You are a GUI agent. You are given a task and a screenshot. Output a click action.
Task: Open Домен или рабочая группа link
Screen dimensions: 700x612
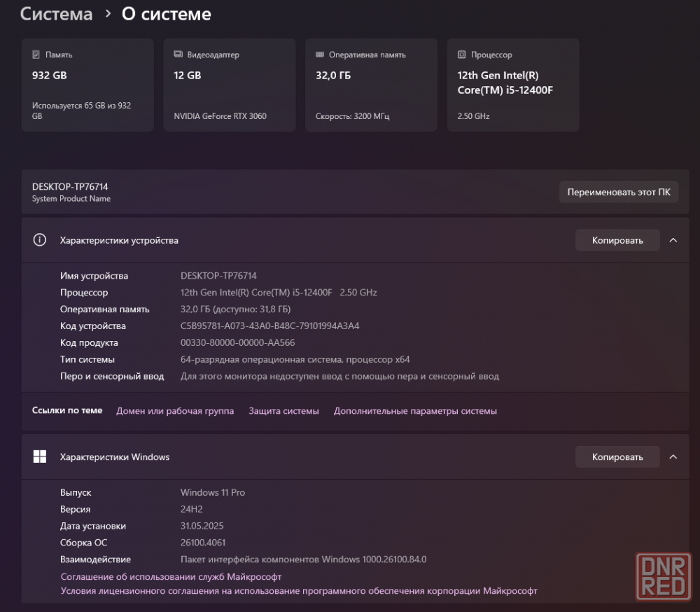[x=175, y=411]
